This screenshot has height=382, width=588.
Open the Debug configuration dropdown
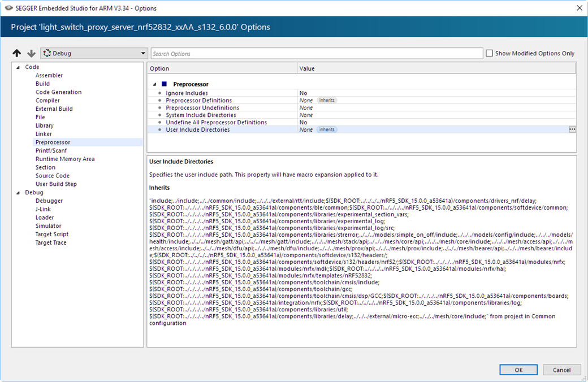click(94, 53)
